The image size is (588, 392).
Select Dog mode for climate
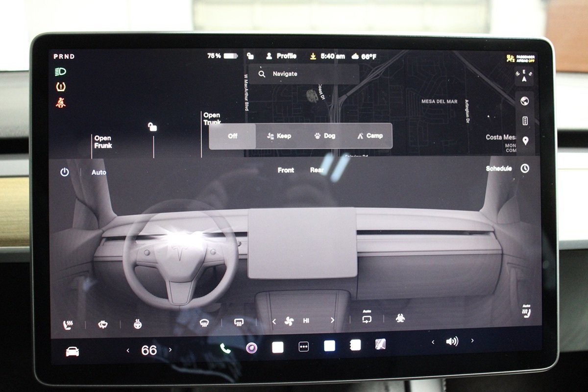pyautogui.click(x=324, y=136)
